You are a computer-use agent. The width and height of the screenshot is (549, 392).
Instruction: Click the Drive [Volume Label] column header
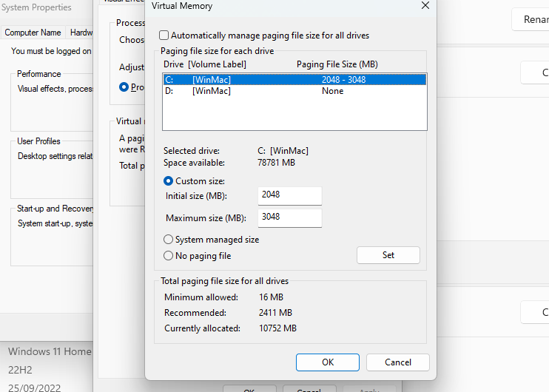[205, 64]
